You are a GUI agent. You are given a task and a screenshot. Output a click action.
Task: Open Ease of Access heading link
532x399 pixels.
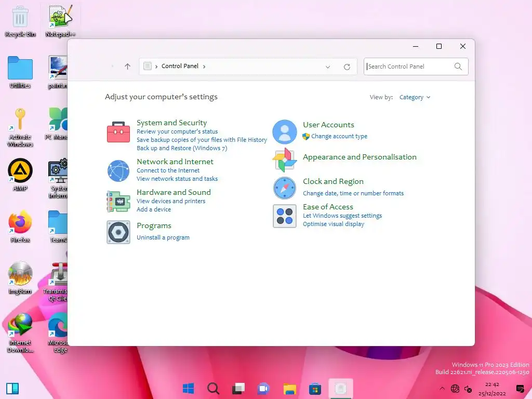[x=328, y=207]
